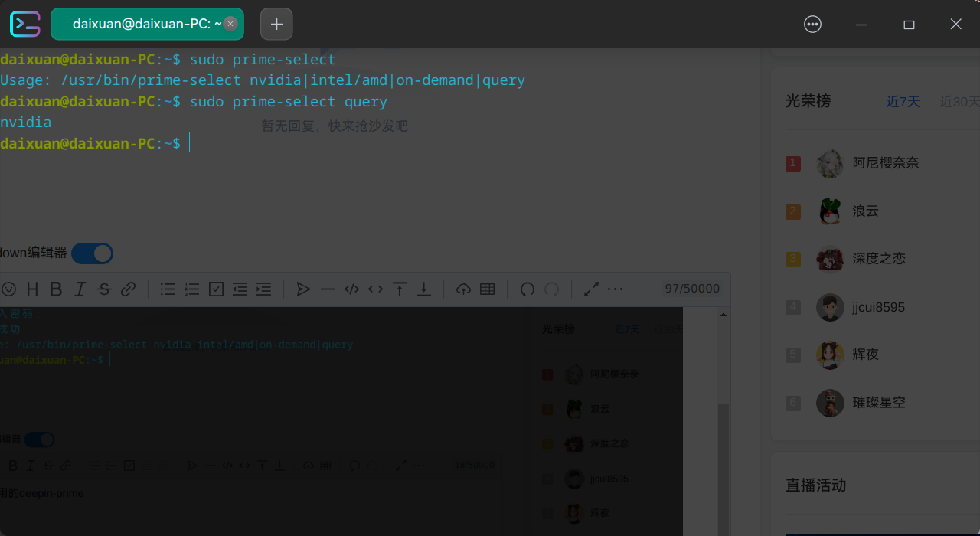Click the "sudo prime-select query" command line

coord(289,102)
